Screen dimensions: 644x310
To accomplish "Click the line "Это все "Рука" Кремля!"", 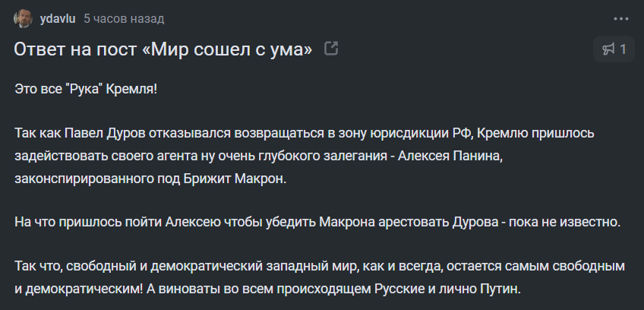I will tap(86, 89).
